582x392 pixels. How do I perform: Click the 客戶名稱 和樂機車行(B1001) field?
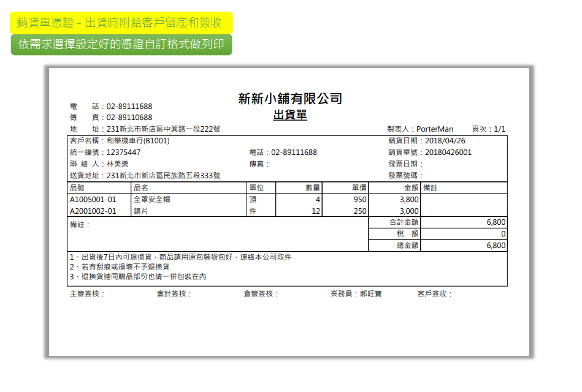point(120,141)
